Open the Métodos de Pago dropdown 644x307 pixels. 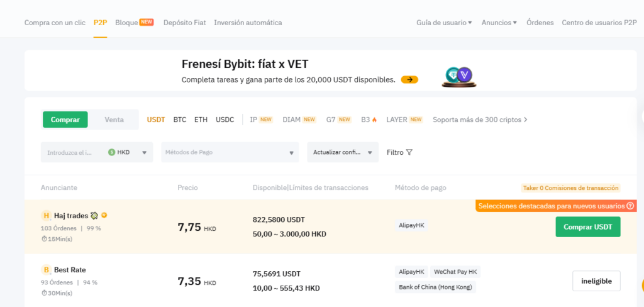tap(230, 152)
